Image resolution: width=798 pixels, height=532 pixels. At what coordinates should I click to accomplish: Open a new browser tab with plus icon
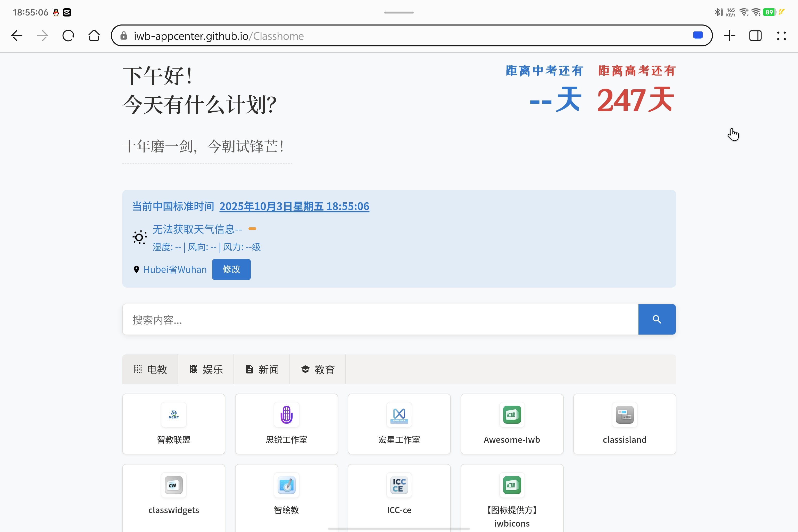729,36
